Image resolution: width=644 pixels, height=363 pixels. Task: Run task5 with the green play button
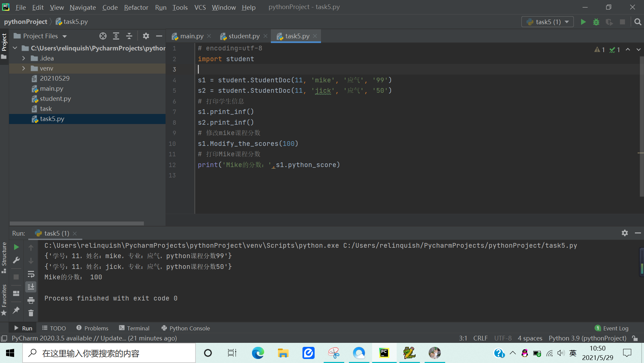coord(583,22)
